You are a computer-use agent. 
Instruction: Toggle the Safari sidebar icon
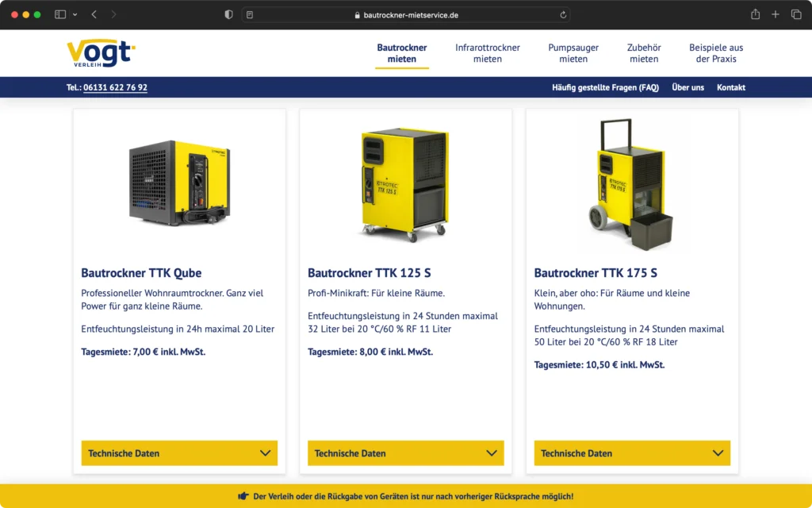[60, 14]
